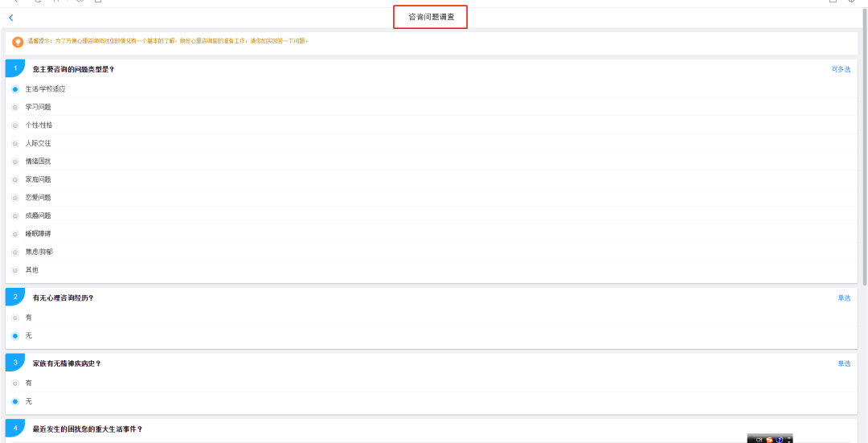868x443 pixels.
Task: Click the CH language indicator
Action: coord(759,439)
